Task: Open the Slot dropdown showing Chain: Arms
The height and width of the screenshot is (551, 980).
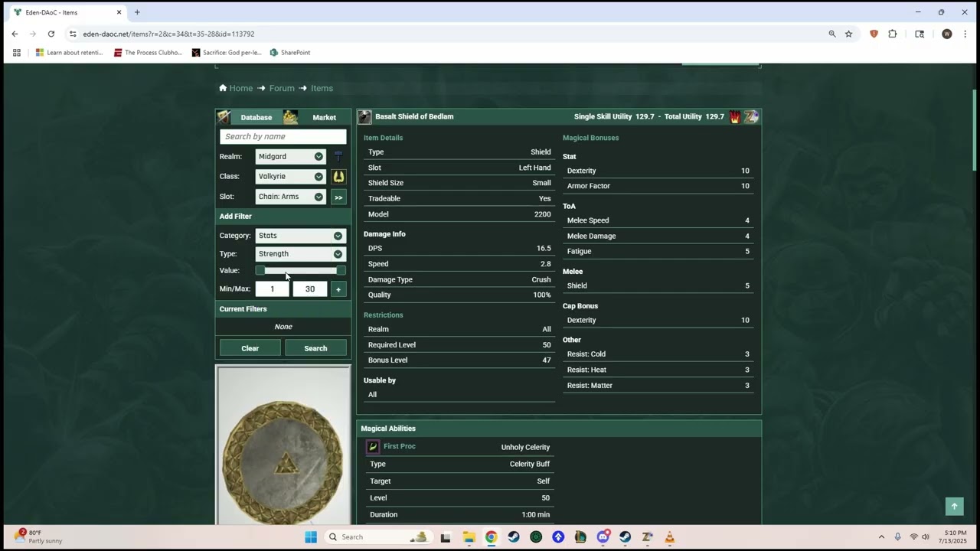Action: point(289,197)
